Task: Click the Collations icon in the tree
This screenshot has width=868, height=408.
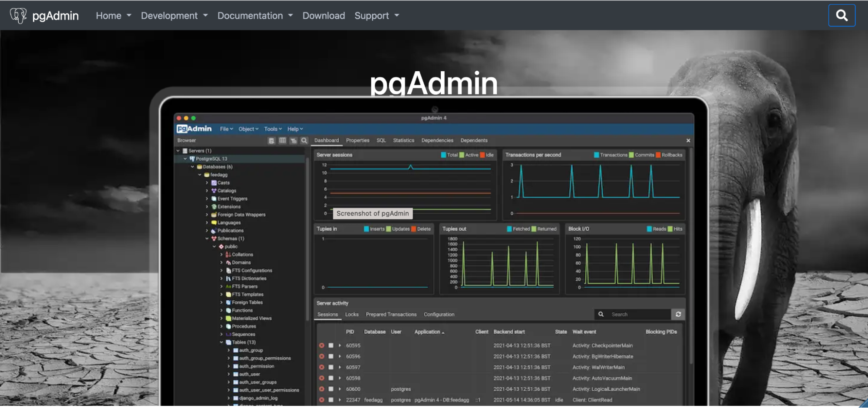Action: coord(228,255)
